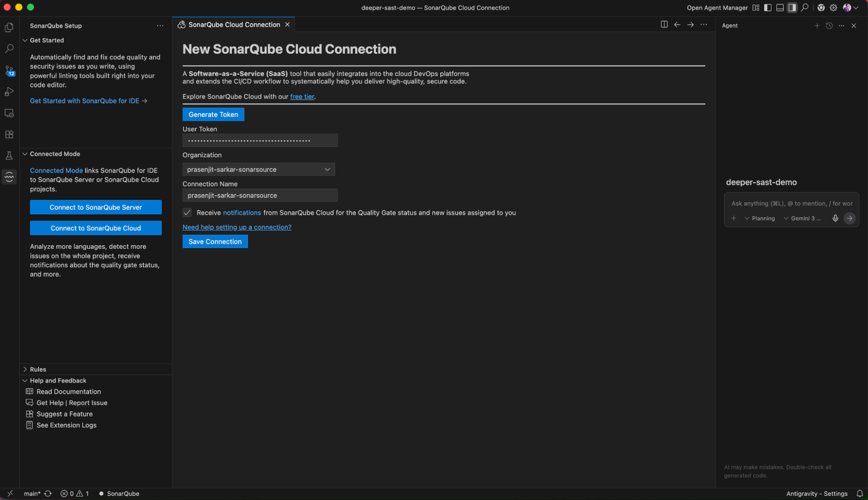Image resolution: width=868 pixels, height=500 pixels.
Task: Uncheck the Receive notifications checkbox
Action: pyautogui.click(x=187, y=213)
